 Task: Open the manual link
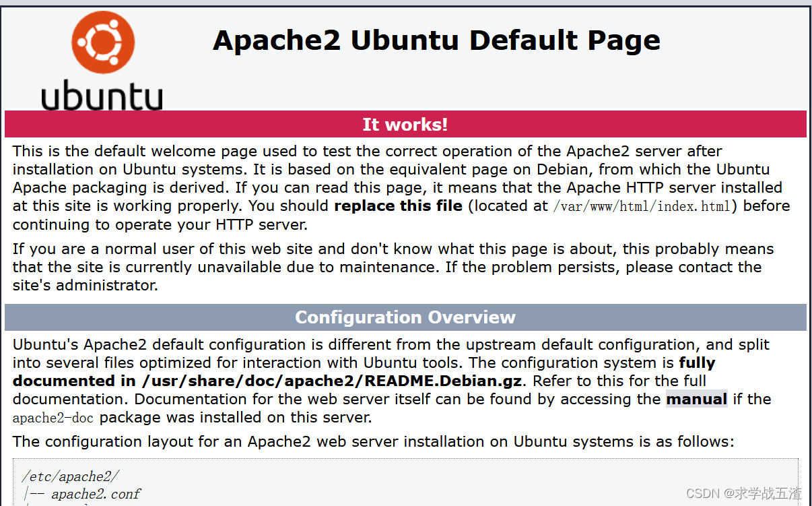click(x=697, y=399)
